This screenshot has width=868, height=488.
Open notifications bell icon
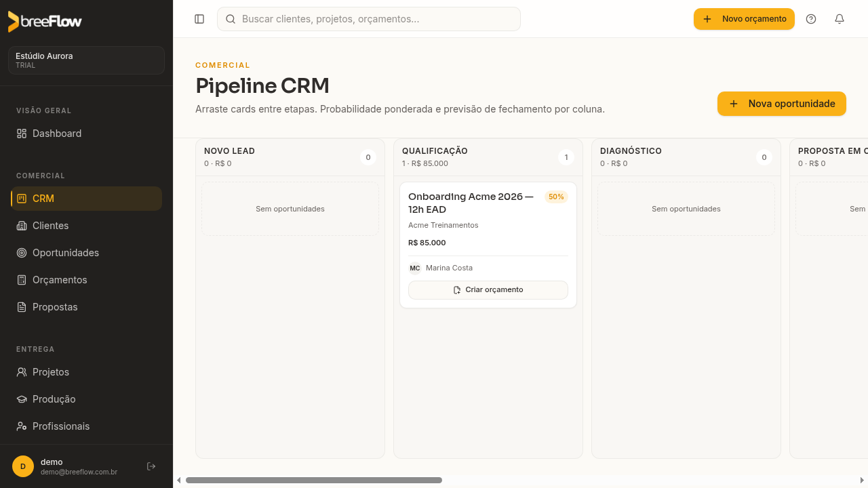point(840,19)
